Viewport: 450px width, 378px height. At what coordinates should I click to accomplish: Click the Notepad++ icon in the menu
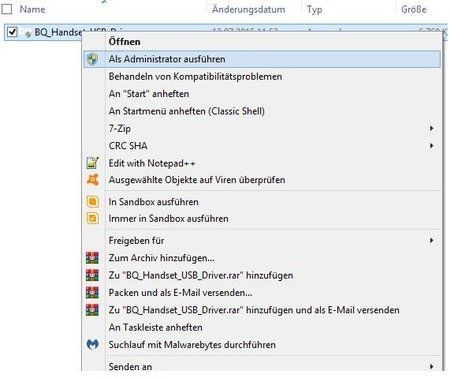(92, 163)
